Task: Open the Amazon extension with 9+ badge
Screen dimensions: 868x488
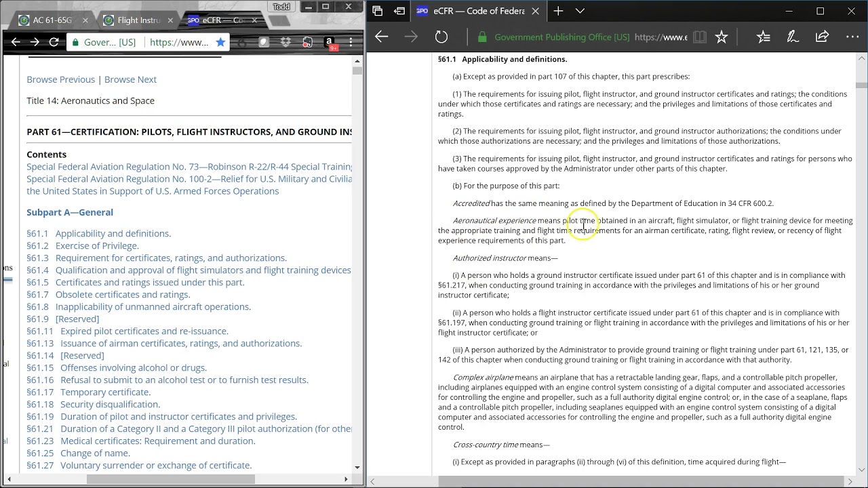Action: [329, 43]
